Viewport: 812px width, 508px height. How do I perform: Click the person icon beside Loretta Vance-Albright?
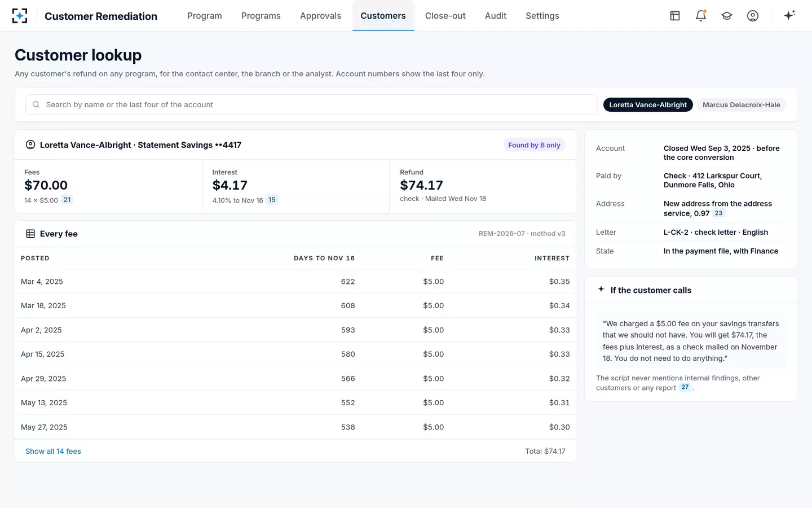(30, 144)
